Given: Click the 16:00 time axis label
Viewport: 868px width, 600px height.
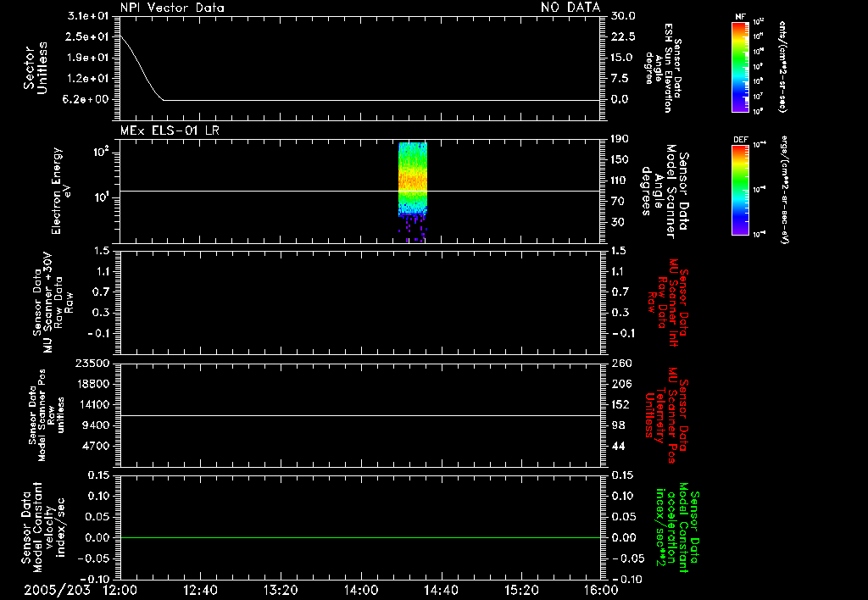Looking at the screenshot, I should (x=601, y=590).
